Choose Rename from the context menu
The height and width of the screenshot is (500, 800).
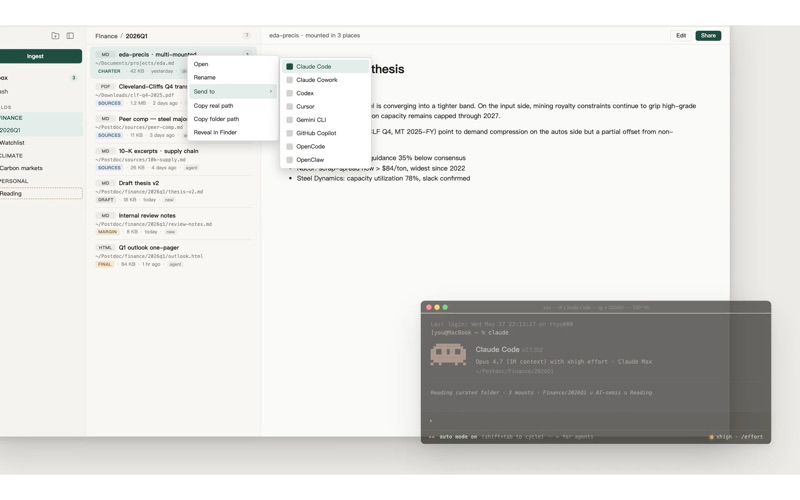(233, 78)
